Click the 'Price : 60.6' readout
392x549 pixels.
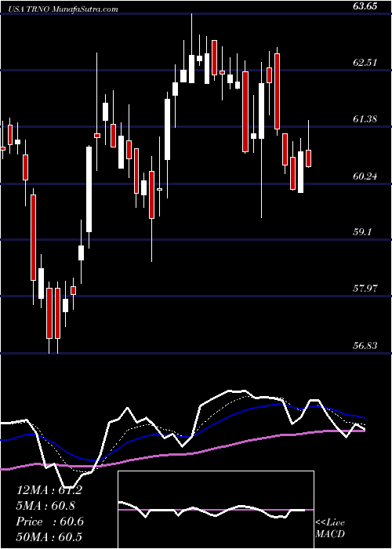[50, 522]
